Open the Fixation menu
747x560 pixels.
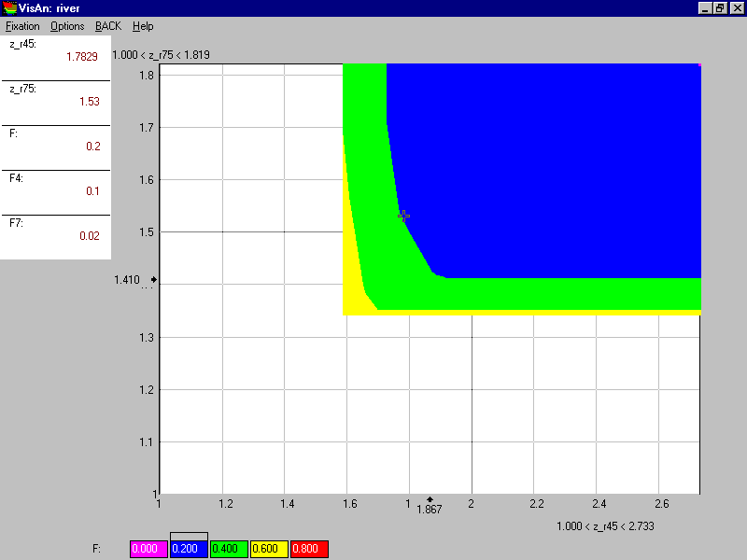point(22,26)
